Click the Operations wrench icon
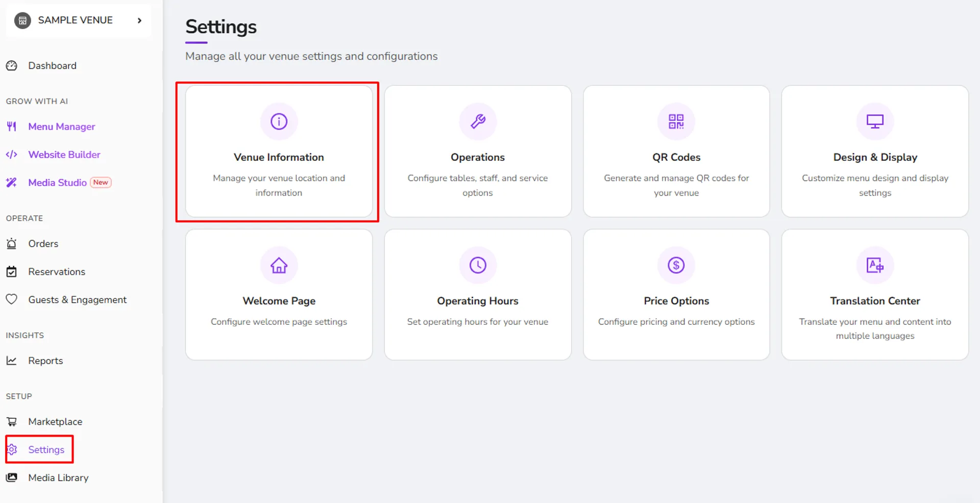This screenshot has height=503, width=980. (478, 122)
